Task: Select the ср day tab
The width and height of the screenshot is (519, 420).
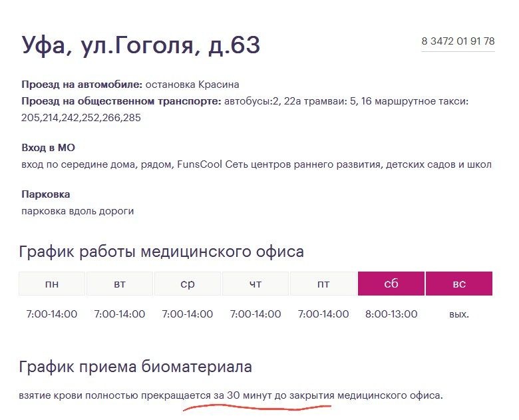Action: (x=188, y=284)
